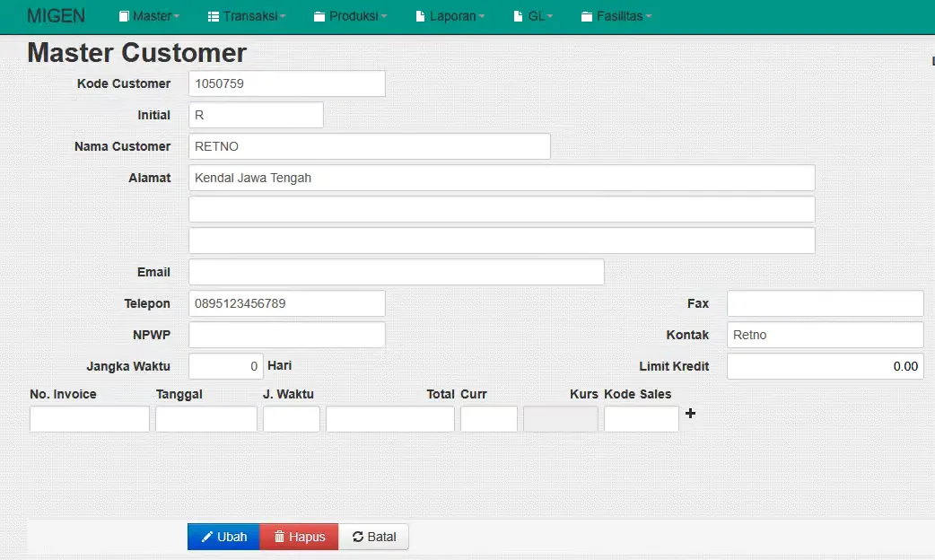This screenshot has height=560, width=935.
Task: Expand the Produksi dropdown caret
Action: pos(383,17)
